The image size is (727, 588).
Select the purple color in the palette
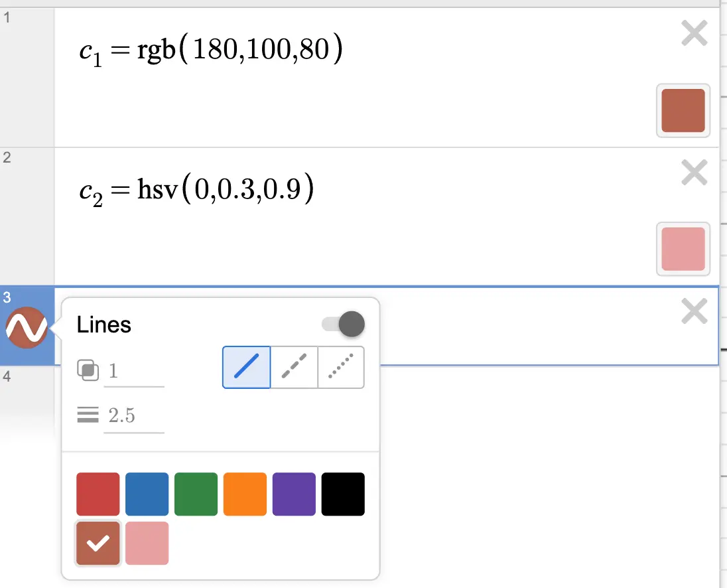pyautogui.click(x=294, y=493)
